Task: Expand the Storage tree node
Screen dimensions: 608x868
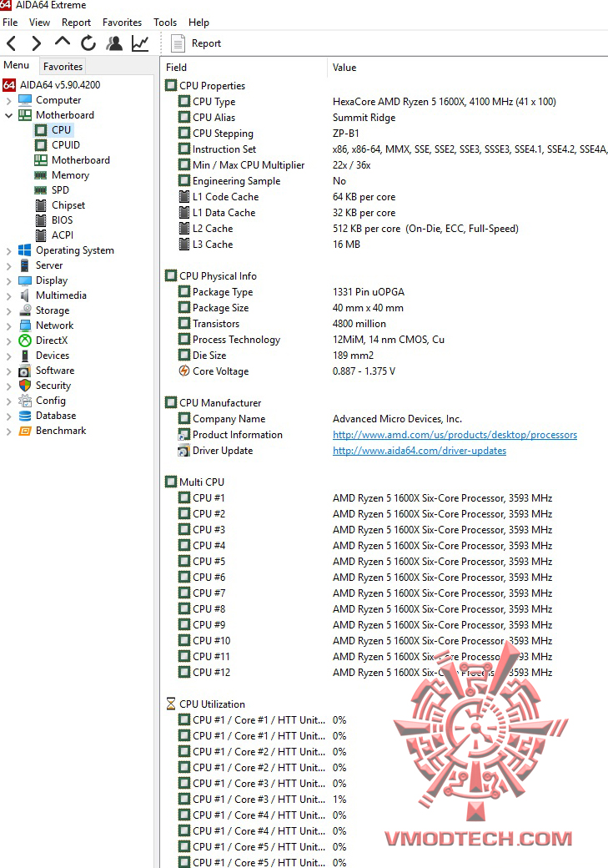Action: pyautogui.click(x=9, y=311)
